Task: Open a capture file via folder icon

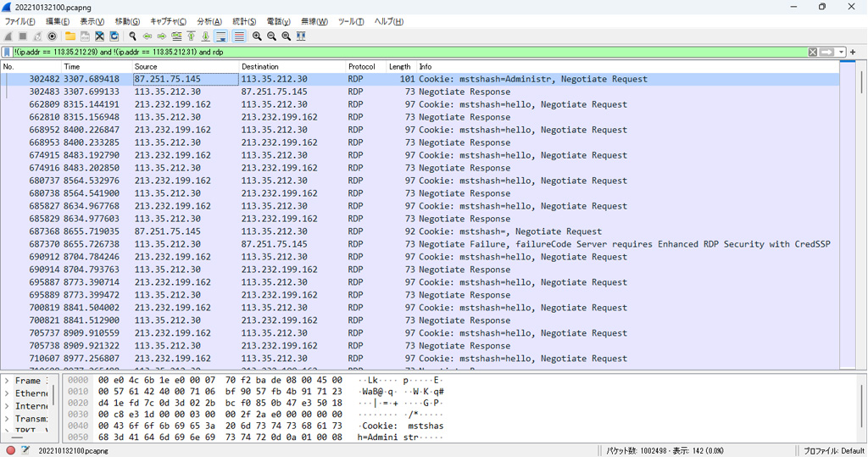Action: pos(70,36)
